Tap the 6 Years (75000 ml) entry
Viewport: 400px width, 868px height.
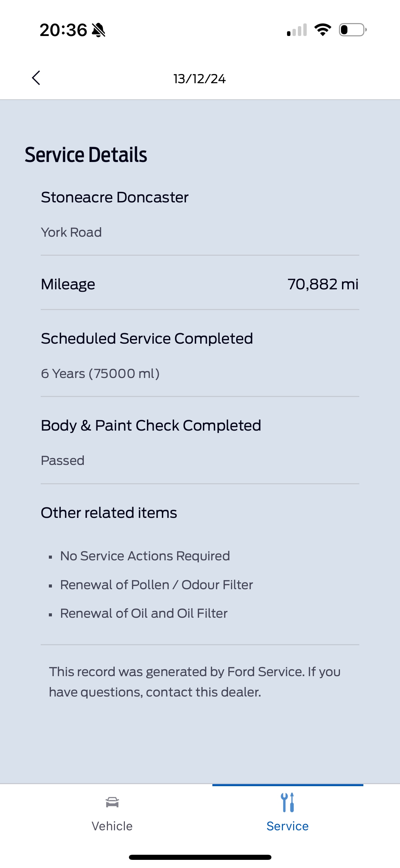point(100,374)
